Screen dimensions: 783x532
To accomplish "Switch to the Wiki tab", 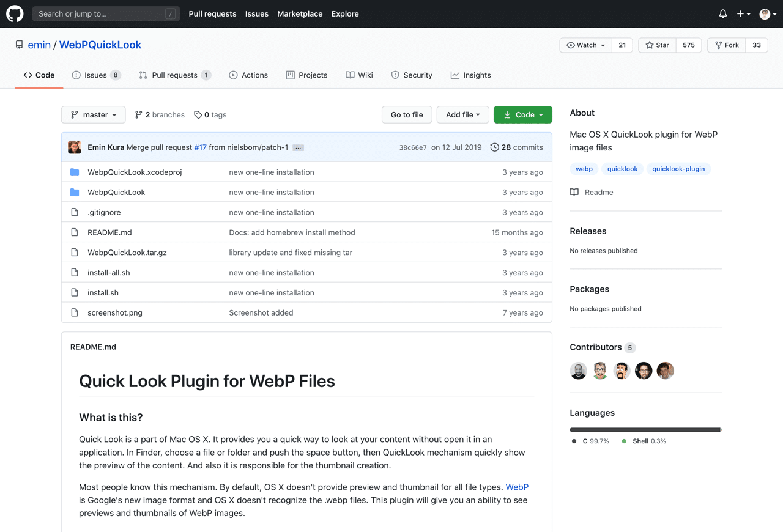I will click(x=359, y=75).
